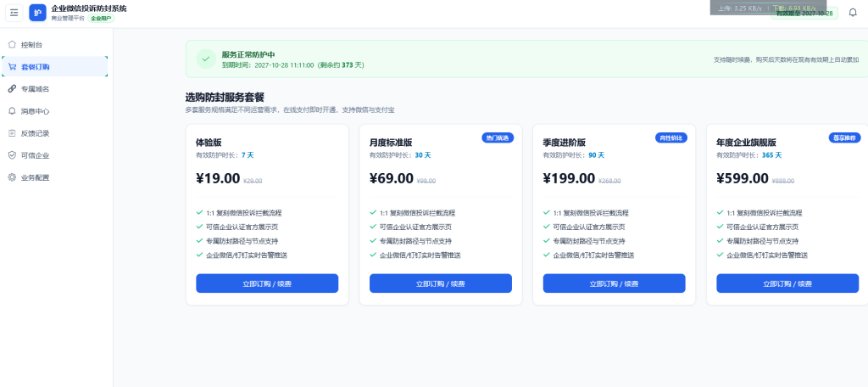Click 1:1 复刻微信投诉拦截流程 in 年度企业旗舰版 card
Screen dimensions: 868x387
tap(765, 212)
